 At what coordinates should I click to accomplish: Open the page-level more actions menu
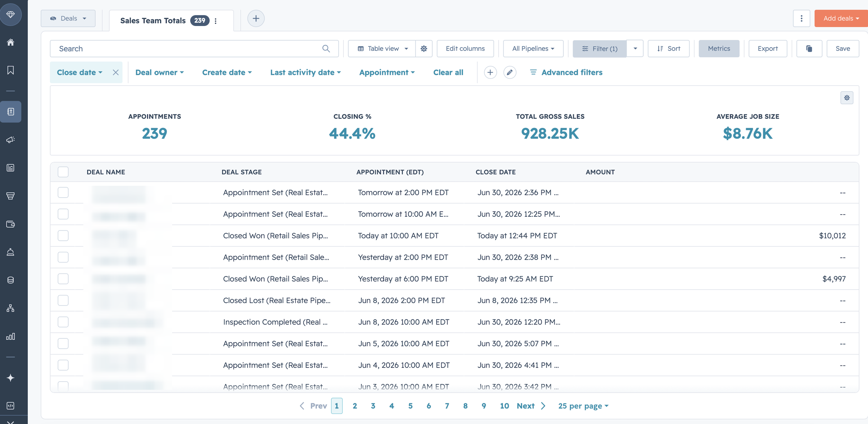(801, 18)
